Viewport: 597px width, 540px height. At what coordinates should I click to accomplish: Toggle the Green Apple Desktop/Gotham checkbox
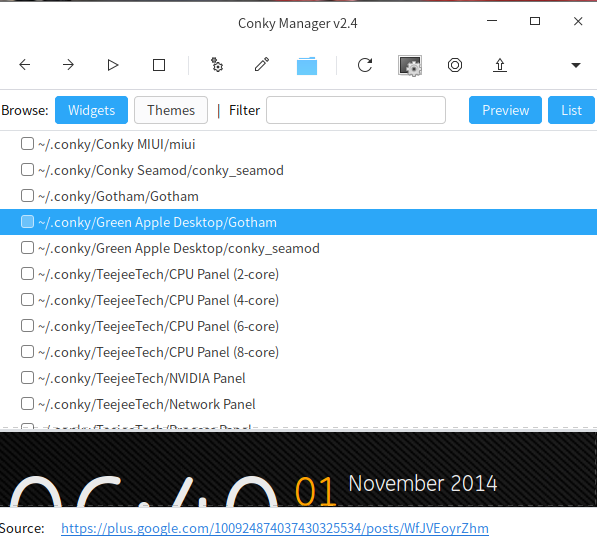pyautogui.click(x=27, y=222)
